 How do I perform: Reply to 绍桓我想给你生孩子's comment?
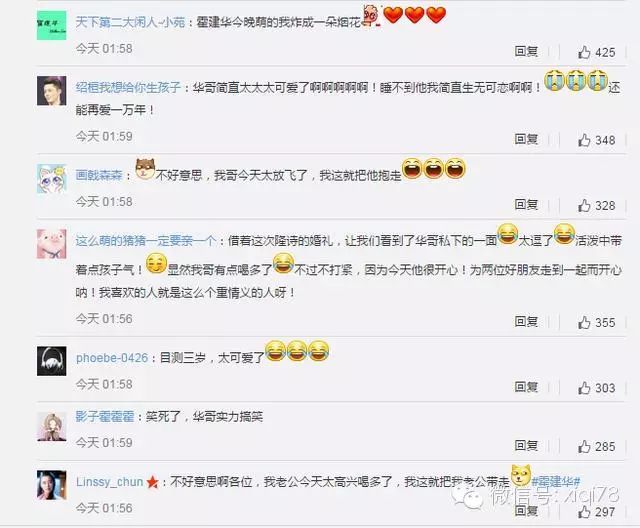(x=526, y=139)
